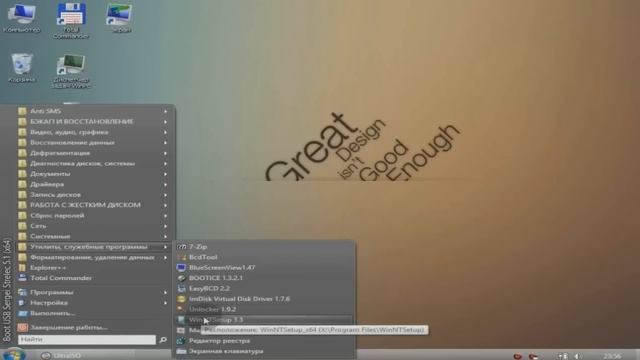Open the Системные menu entry
This screenshot has width=640, height=360.
coord(93,236)
